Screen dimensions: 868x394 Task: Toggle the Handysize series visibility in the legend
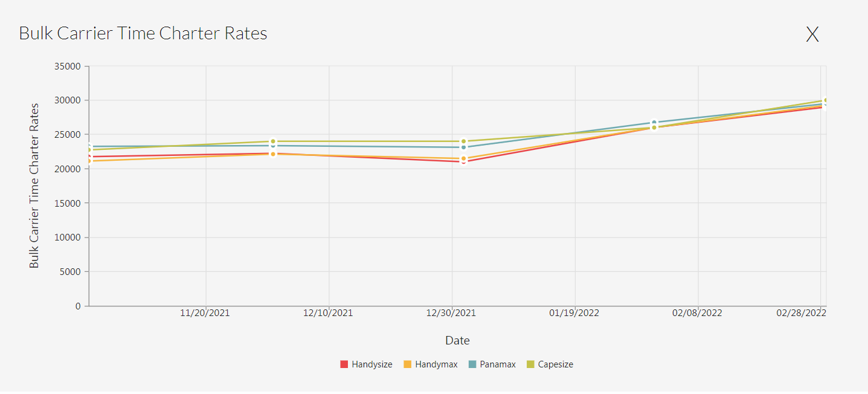pos(365,364)
